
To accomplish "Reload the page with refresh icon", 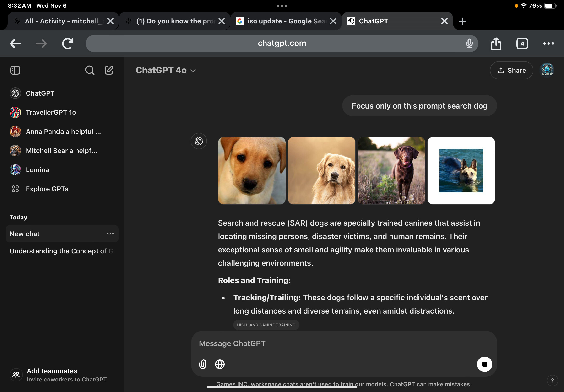I will [x=68, y=44].
